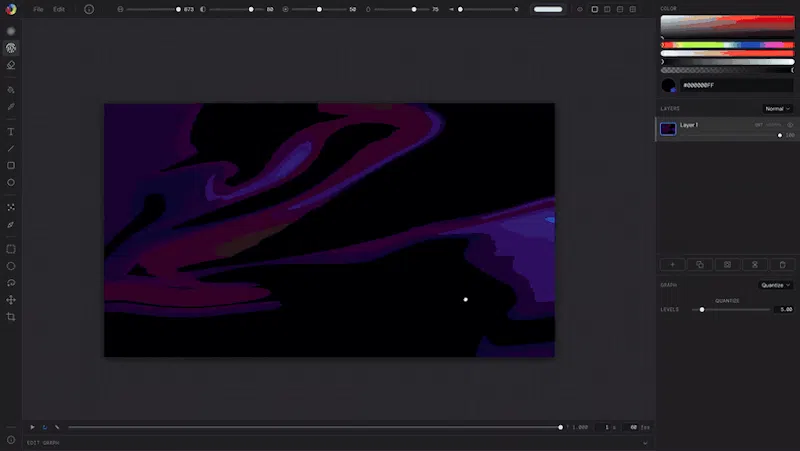Image resolution: width=800 pixels, height=451 pixels.
Task: Click the timeline value 1.000 field
Action: click(x=580, y=427)
